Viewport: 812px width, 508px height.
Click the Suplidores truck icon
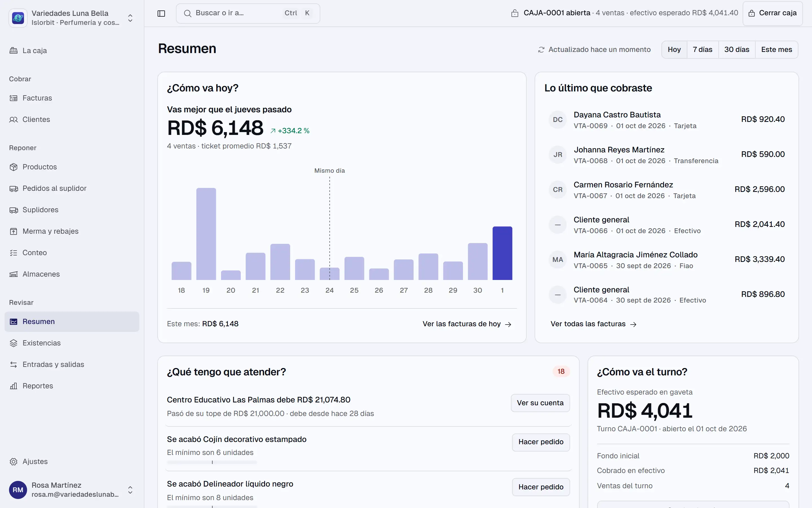pos(14,210)
